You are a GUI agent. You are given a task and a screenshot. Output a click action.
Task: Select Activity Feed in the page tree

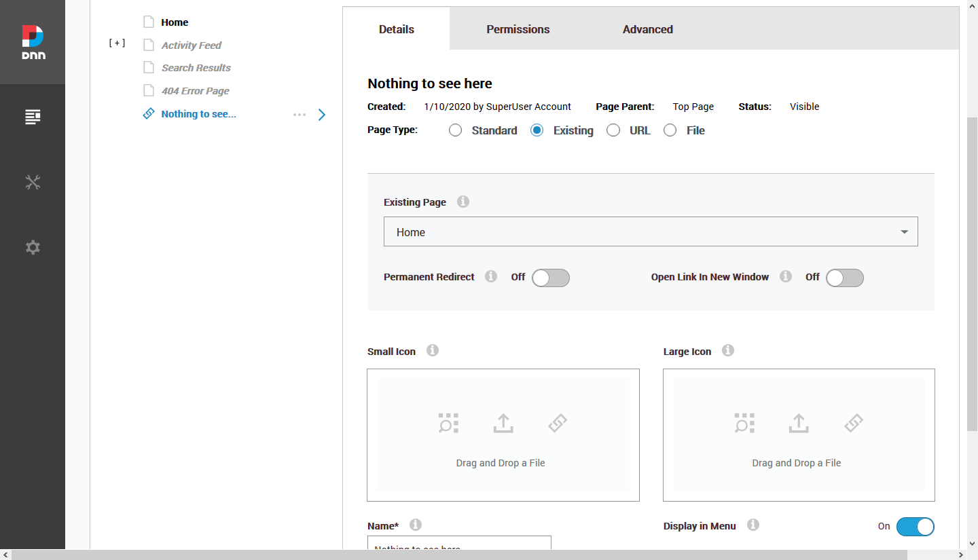tap(192, 45)
